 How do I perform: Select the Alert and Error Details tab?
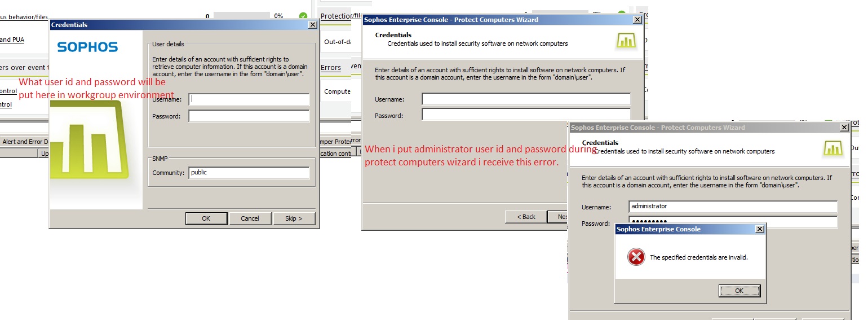coord(25,142)
